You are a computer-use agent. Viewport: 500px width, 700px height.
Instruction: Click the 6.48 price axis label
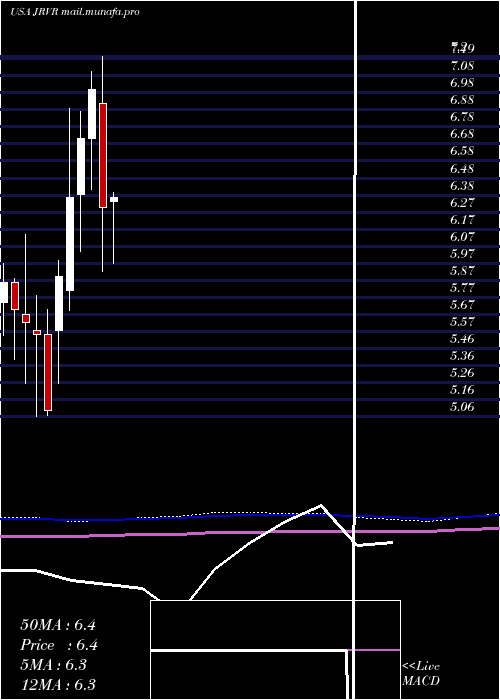coord(462,169)
